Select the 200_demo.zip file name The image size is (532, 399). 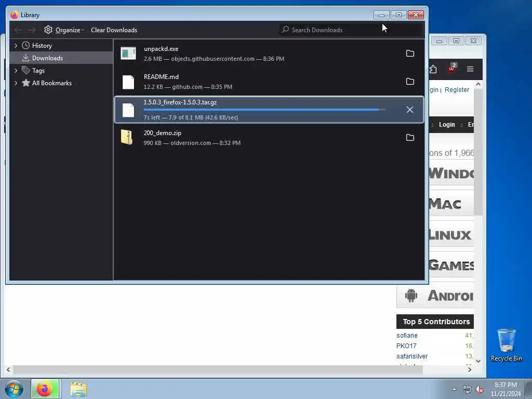pos(162,133)
